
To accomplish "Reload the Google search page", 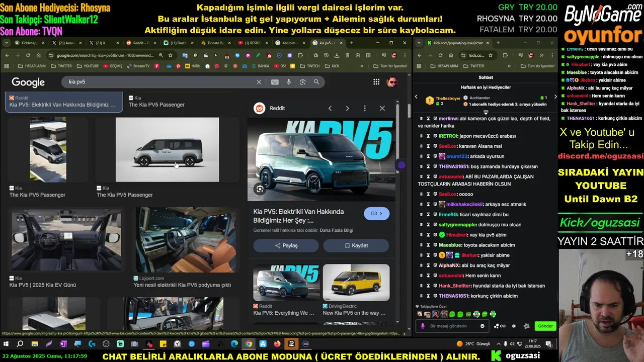I will 28,55.
